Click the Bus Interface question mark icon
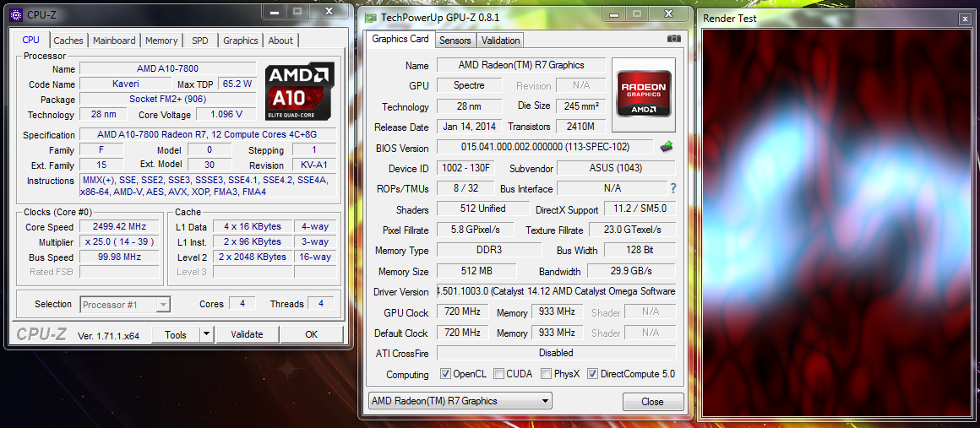The image size is (980, 428). (673, 188)
